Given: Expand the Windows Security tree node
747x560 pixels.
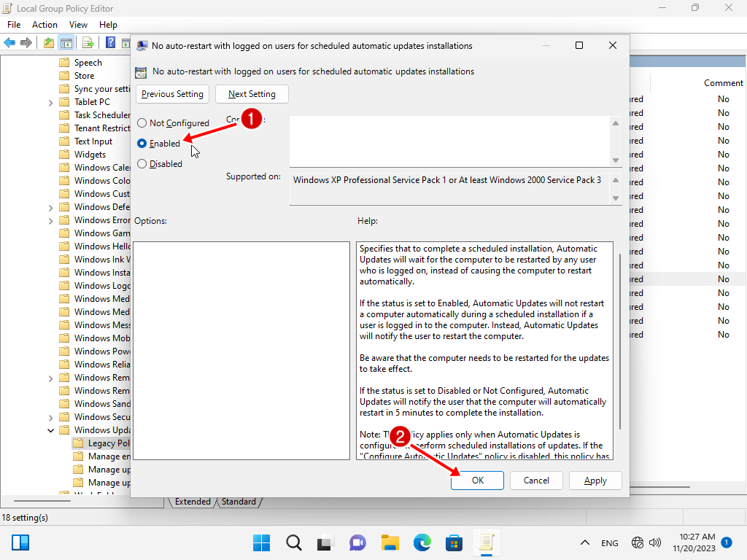Looking at the screenshot, I should click(x=50, y=418).
